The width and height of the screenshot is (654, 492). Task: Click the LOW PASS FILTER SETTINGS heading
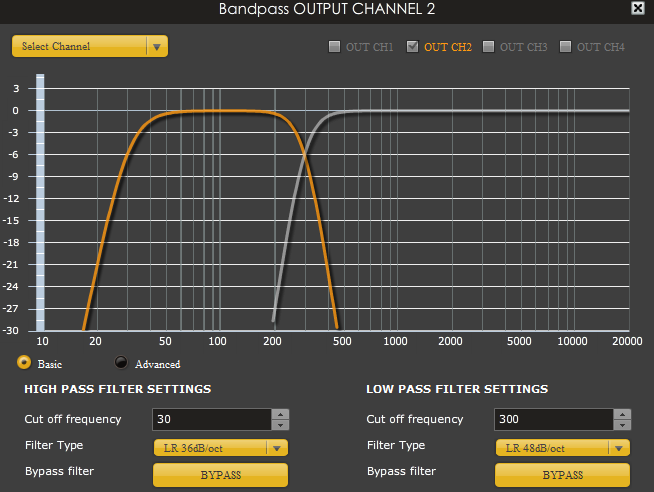coord(457,389)
